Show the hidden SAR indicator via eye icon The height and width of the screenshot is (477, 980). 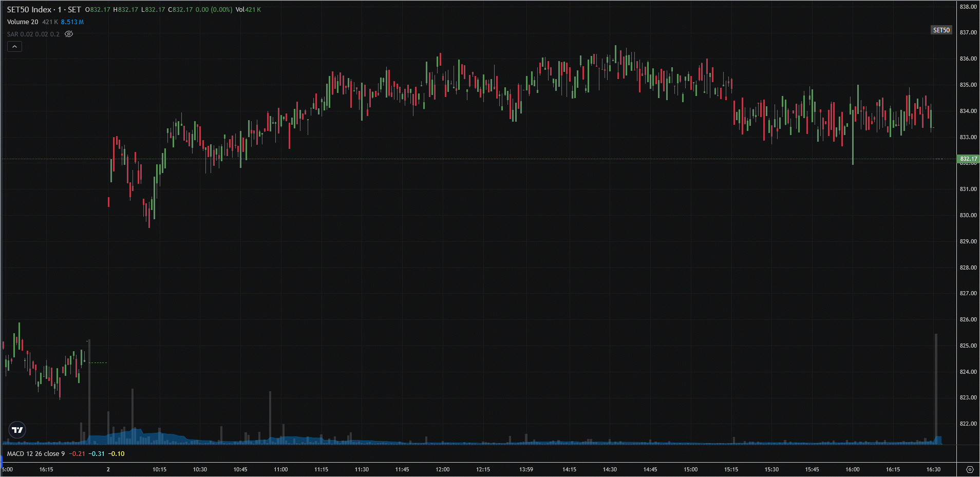click(69, 34)
